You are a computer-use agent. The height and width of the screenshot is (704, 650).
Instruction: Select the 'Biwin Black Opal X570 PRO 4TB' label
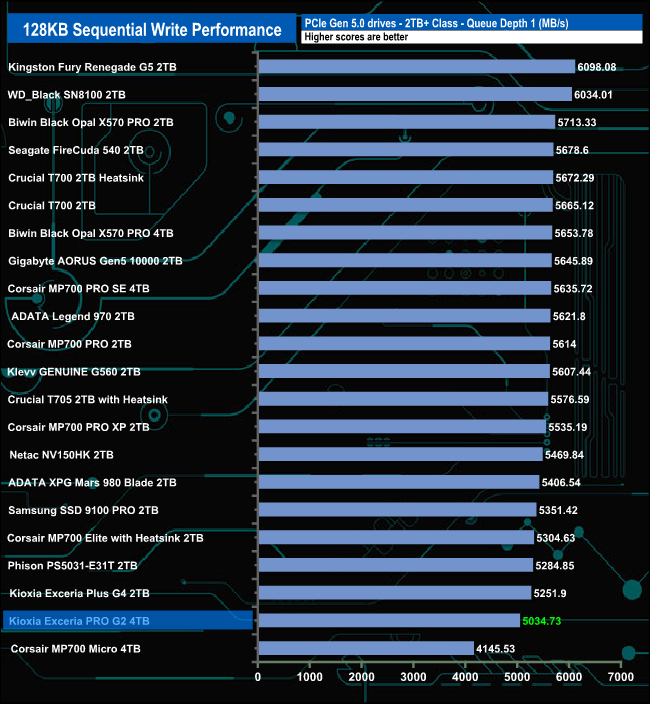click(91, 233)
